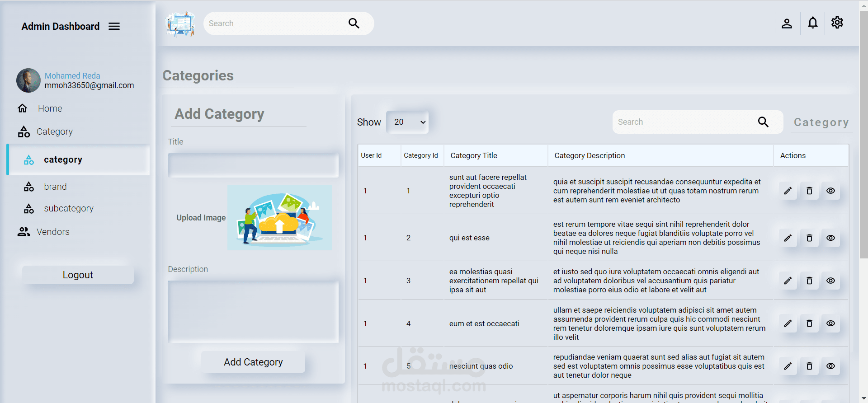
Task: Focus the Description text area
Action: pos(253,312)
